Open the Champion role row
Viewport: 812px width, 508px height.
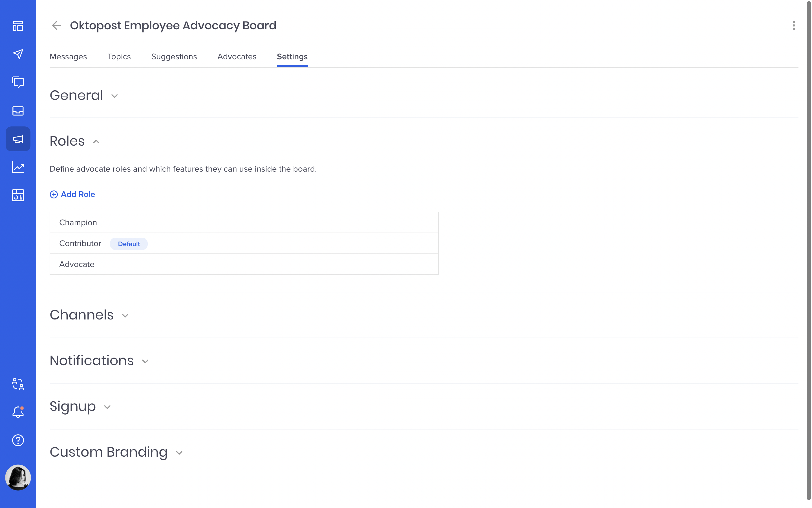click(244, 222)
